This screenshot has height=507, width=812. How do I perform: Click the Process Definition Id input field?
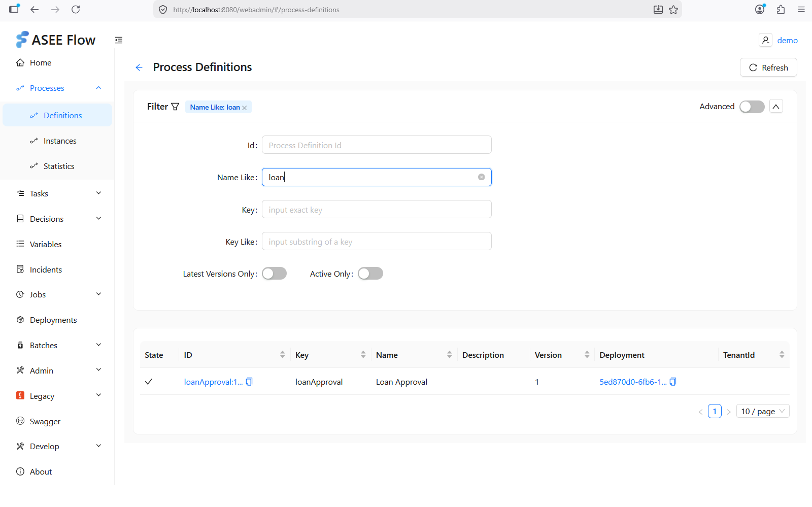pos(377,145)
